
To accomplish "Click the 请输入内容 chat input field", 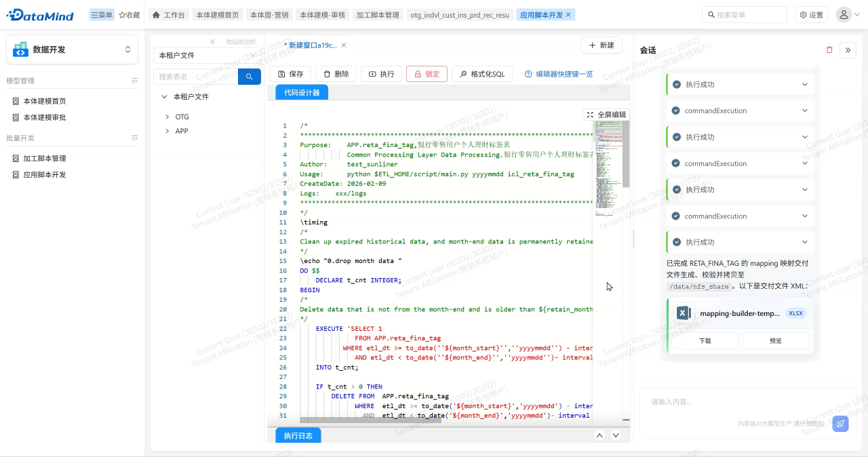I will [732, 402].
